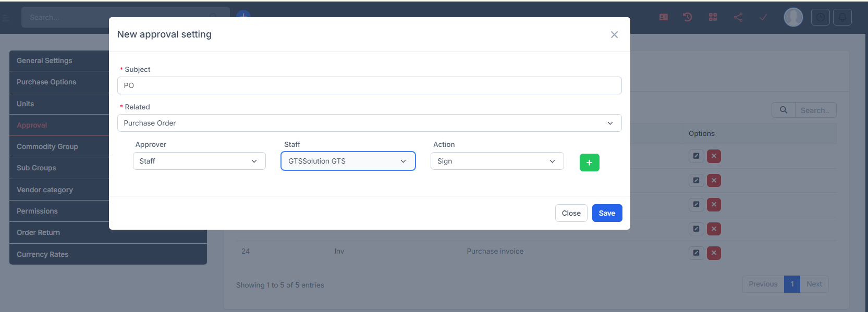This screenshot has height=312, width=868.
Task: Open the notifications bell icon
Action: [842, 17]
